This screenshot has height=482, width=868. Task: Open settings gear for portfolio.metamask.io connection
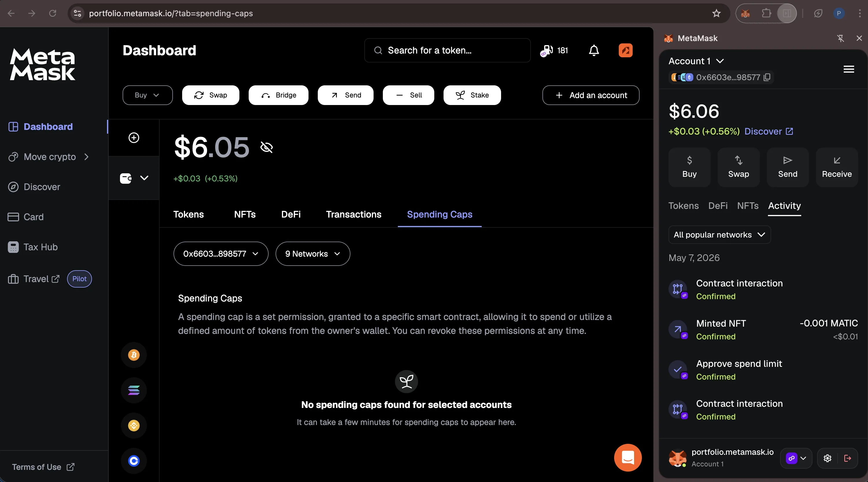click(x=827, y=458)
